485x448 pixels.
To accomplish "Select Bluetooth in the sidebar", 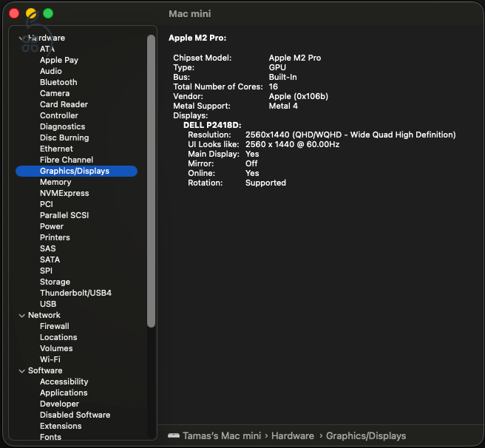I will [58, 82].
